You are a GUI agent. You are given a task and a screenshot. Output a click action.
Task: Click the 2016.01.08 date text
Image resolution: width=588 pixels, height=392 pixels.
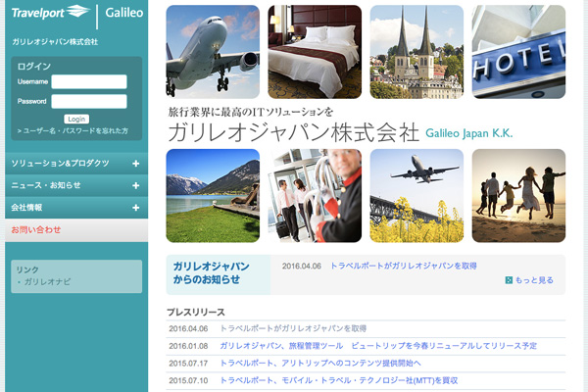(x=188, y=346)
